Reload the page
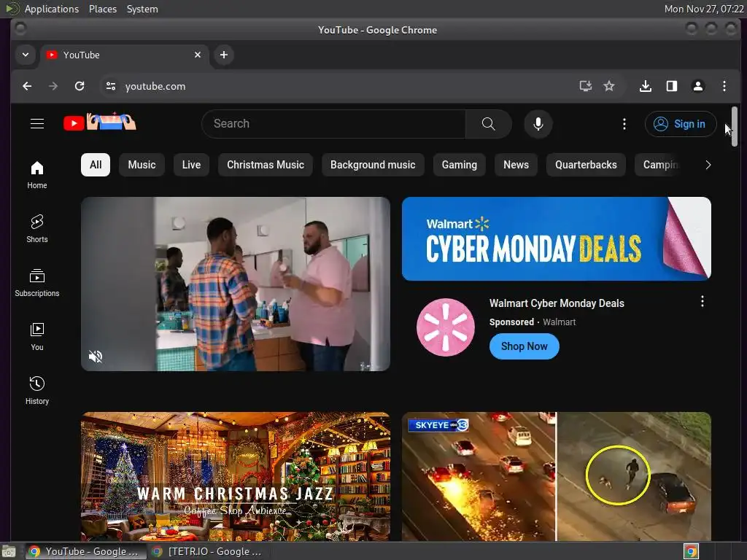The height and width of the screenshot is (560, 747). tap(80, 86)
